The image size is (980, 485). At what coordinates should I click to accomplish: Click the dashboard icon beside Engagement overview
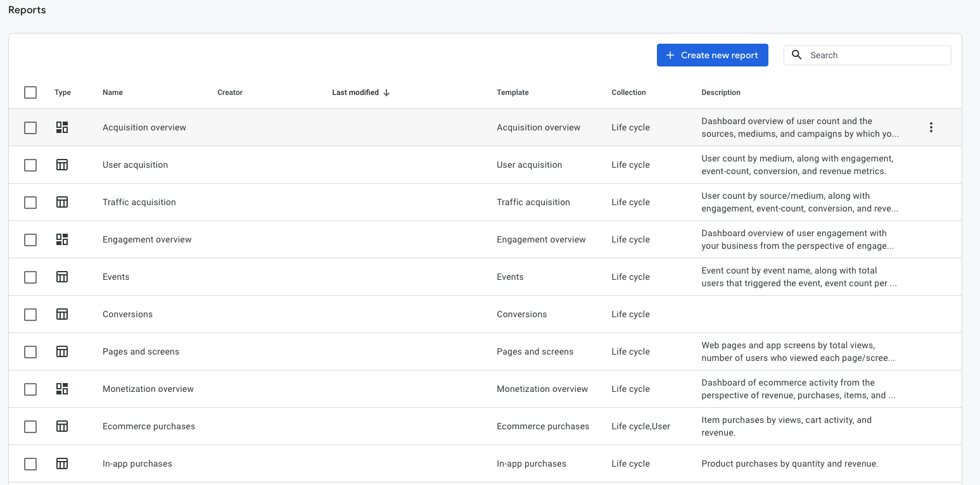point(62,239)
